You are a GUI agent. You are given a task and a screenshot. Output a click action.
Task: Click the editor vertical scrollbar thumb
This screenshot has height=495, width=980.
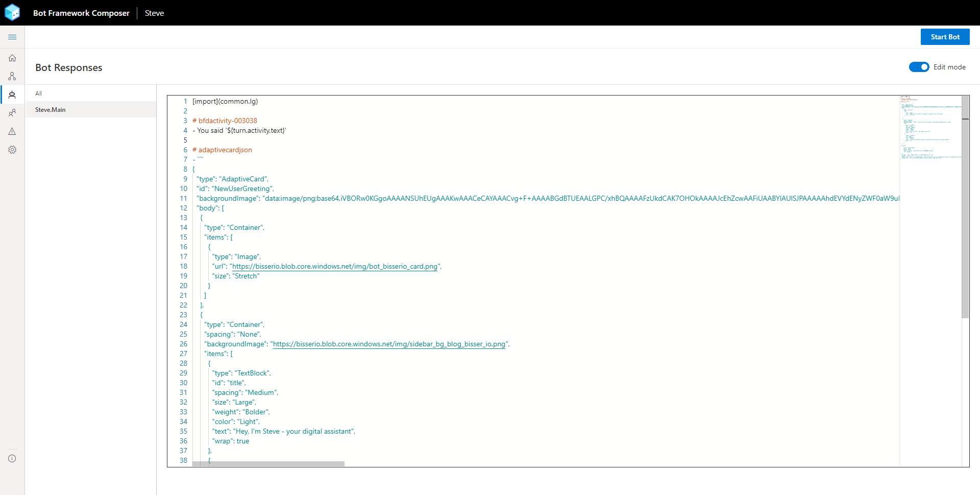965,207
